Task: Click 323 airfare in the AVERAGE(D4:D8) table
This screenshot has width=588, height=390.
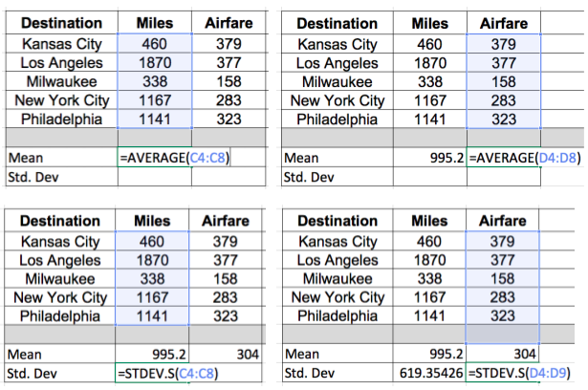Action: (x=503, y=119)
